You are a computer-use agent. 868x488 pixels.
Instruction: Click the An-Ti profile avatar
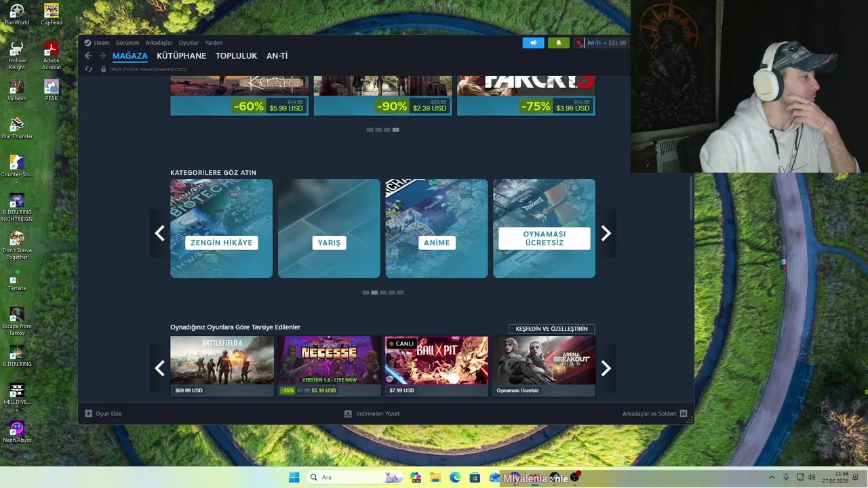click(579, 43)
